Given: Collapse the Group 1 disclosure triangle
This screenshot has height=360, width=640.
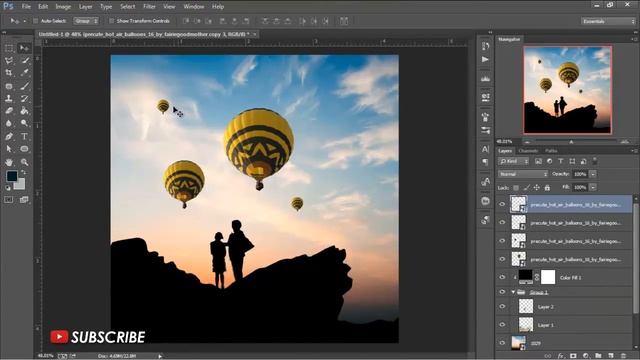Looking at the screenshot, I should tap(513, 292).
